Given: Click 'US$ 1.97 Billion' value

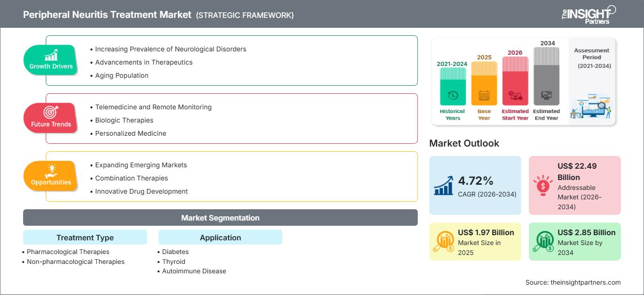Looking at the screenshot, I should 486,232.
